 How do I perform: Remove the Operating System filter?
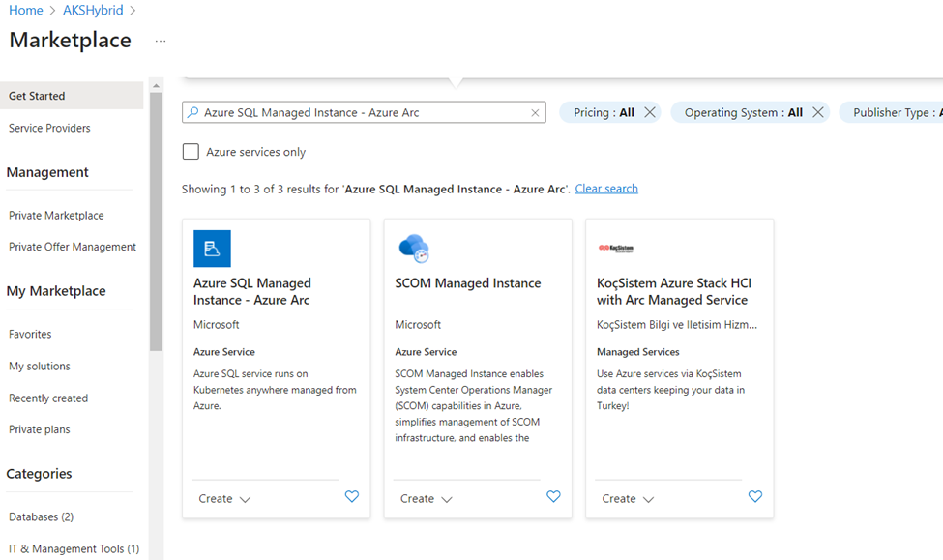(x=818, y=112)
